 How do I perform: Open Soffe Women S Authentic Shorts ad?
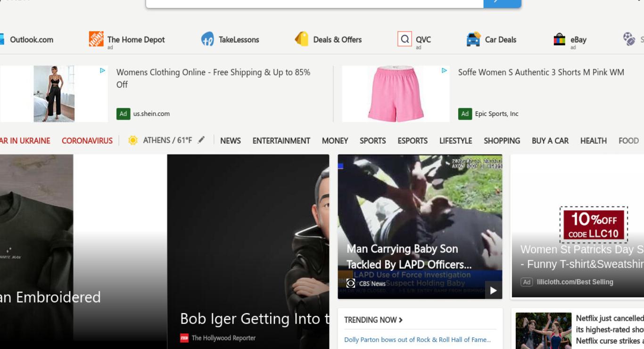(541, 72)
